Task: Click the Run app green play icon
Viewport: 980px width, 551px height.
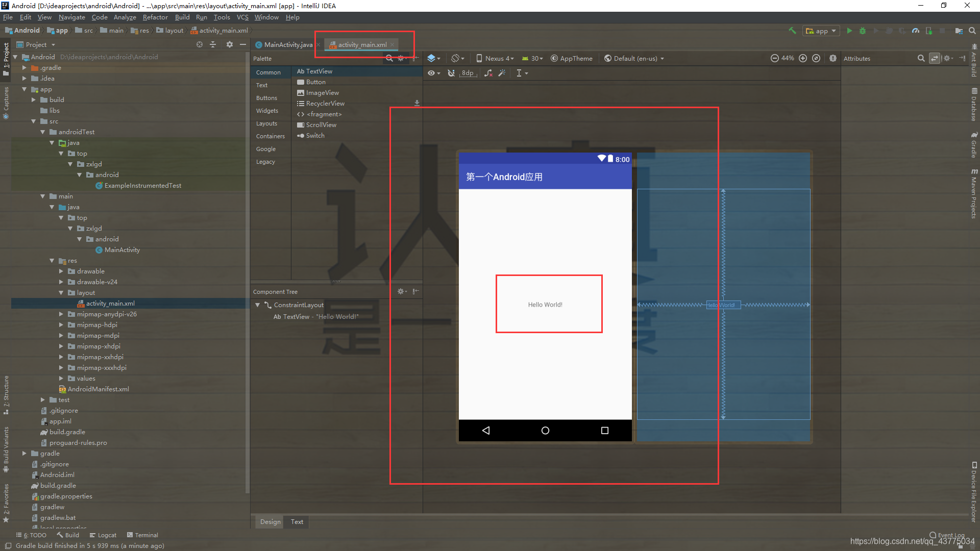Action: pos(849,31)
